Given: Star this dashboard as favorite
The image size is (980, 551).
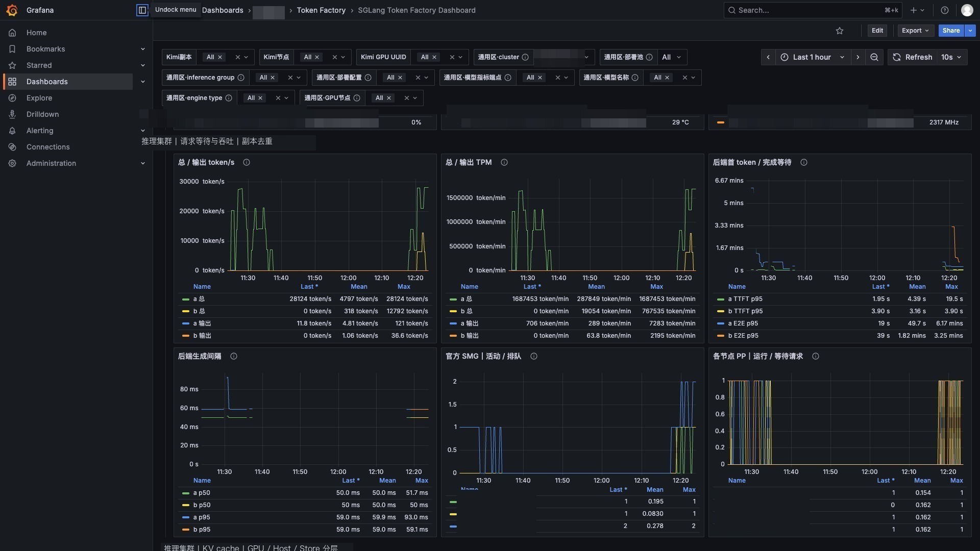Looking at the screenshot, I should pos(840,31).
